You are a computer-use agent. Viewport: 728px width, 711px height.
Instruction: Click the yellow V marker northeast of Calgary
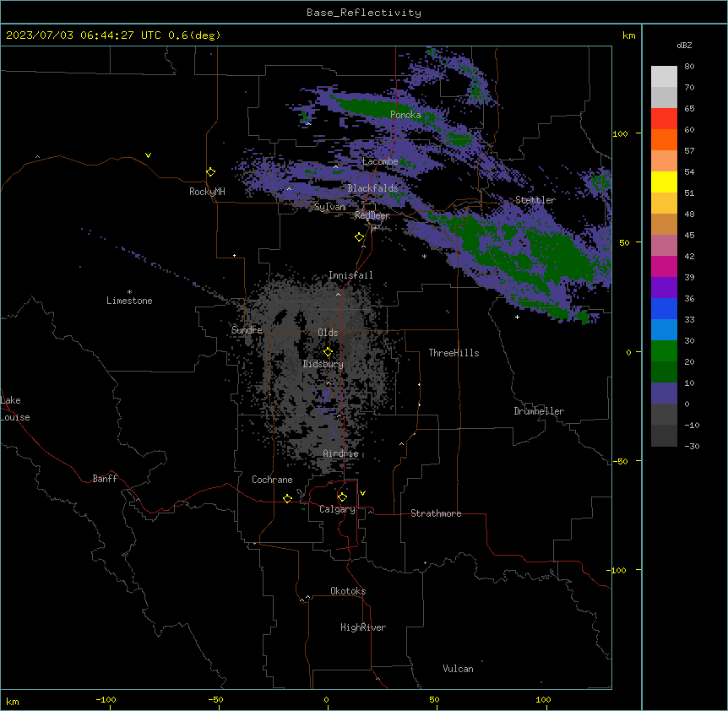point(362,493)
